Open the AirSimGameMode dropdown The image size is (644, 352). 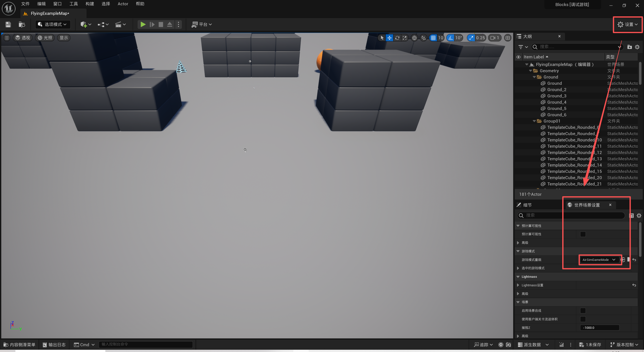(599, 260)
